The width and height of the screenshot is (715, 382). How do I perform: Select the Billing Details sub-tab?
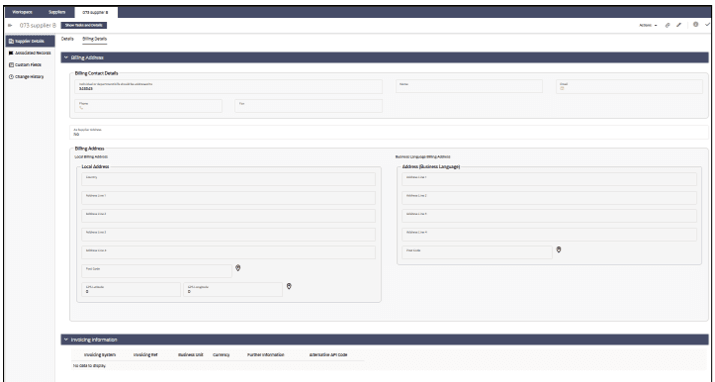94,39
